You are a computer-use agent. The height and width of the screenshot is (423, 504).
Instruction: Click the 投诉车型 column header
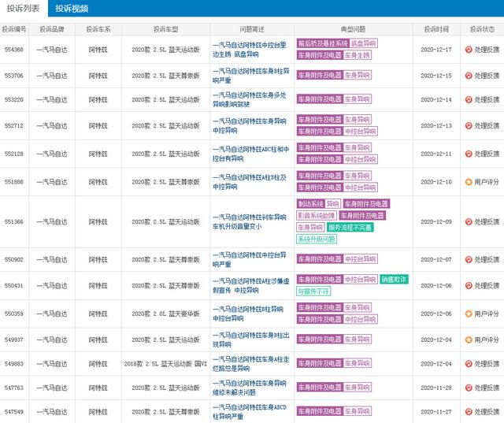165,29
